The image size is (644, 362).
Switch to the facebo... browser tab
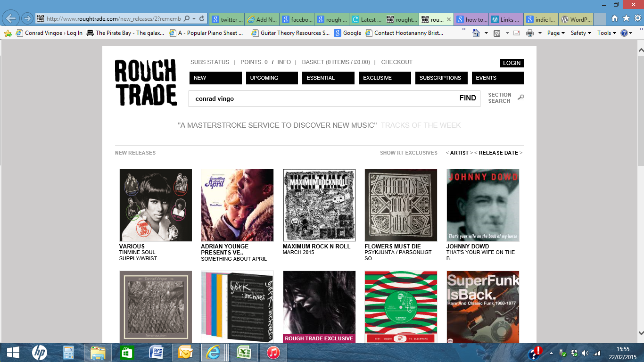297,19
